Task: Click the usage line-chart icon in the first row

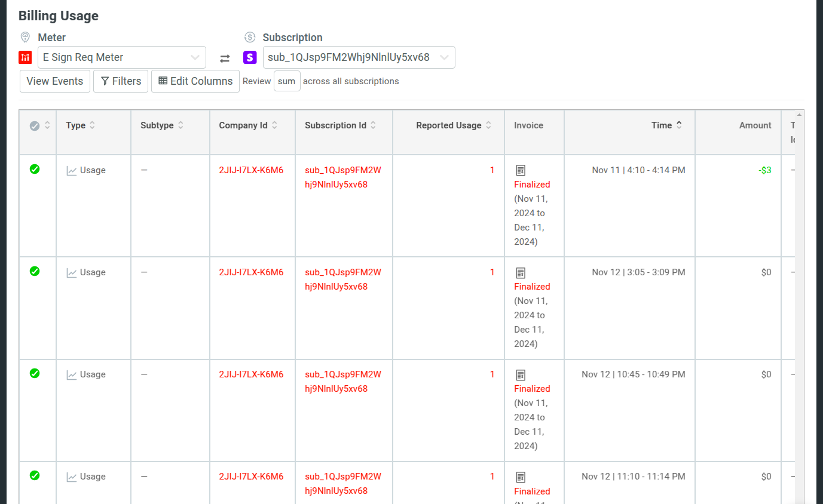Action: (70, 170)
